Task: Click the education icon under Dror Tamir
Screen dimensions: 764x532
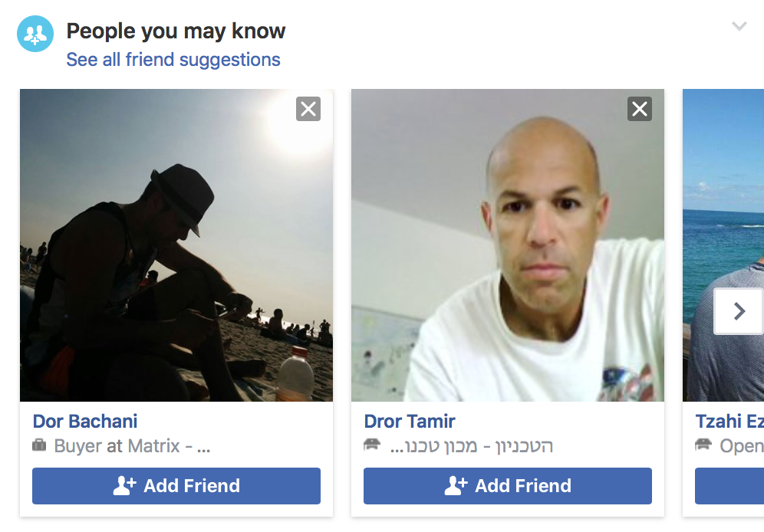Action: 372,445
